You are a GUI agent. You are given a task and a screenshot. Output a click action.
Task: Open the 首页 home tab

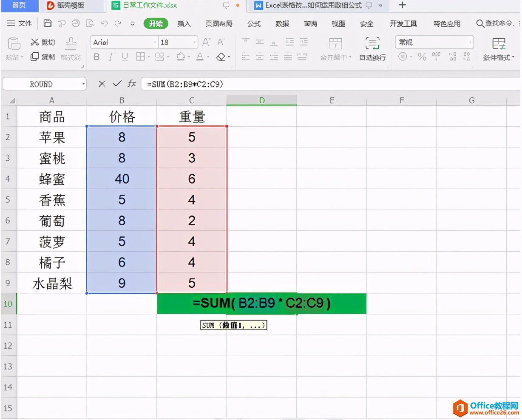[19, 5]
